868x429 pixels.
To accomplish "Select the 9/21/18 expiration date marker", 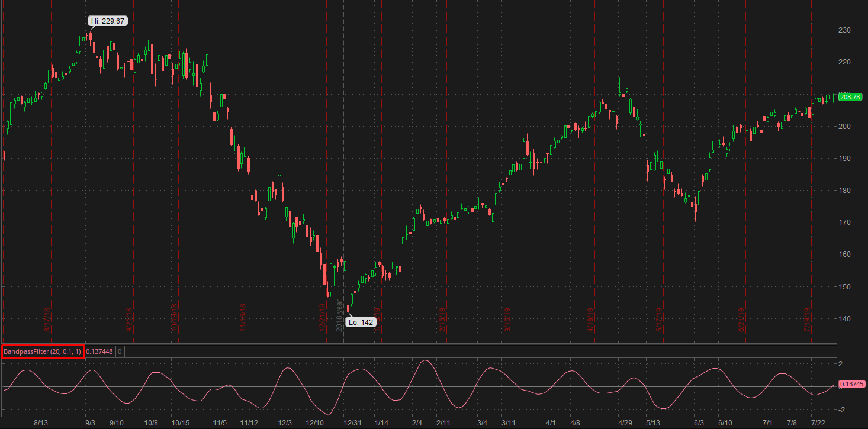I will click(130, 320).
